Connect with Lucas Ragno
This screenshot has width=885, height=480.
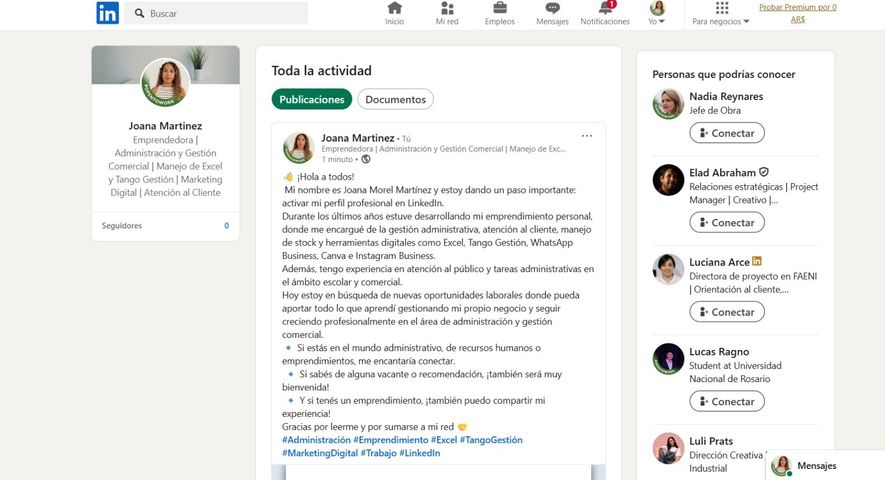[x=727, y=402]
